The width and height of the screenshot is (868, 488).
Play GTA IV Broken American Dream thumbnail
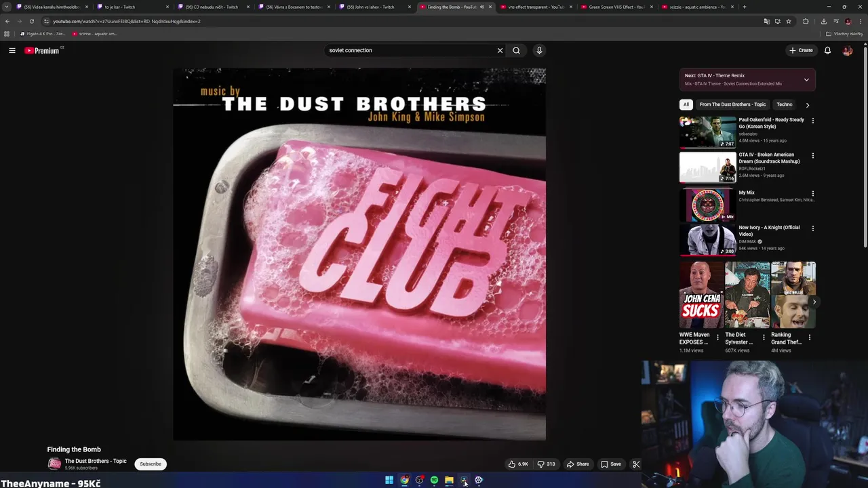coord(707,167)
